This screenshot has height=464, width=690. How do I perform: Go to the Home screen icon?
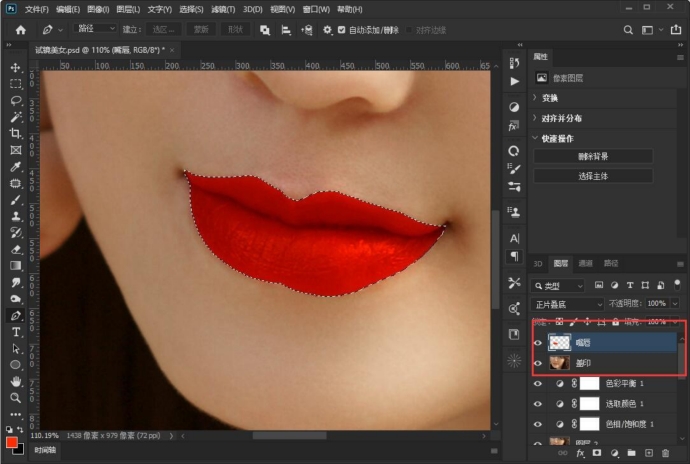click(21, 30)
